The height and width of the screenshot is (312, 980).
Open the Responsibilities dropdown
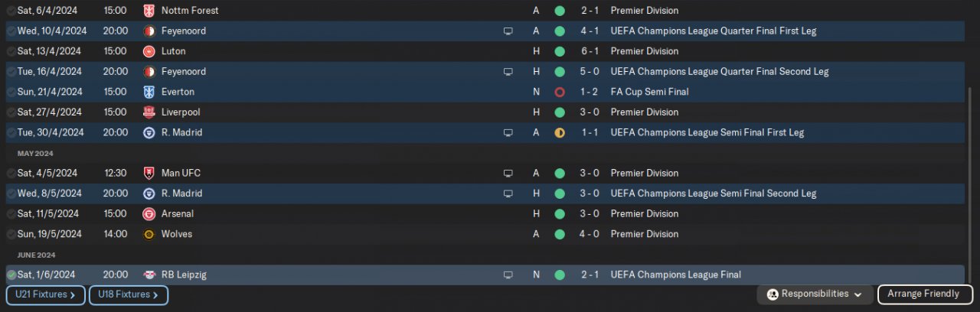pyautogui.click(x=815, y=294)
